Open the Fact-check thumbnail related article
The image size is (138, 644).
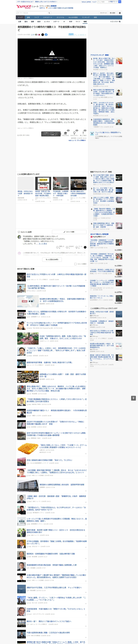[x=43, y=183]
